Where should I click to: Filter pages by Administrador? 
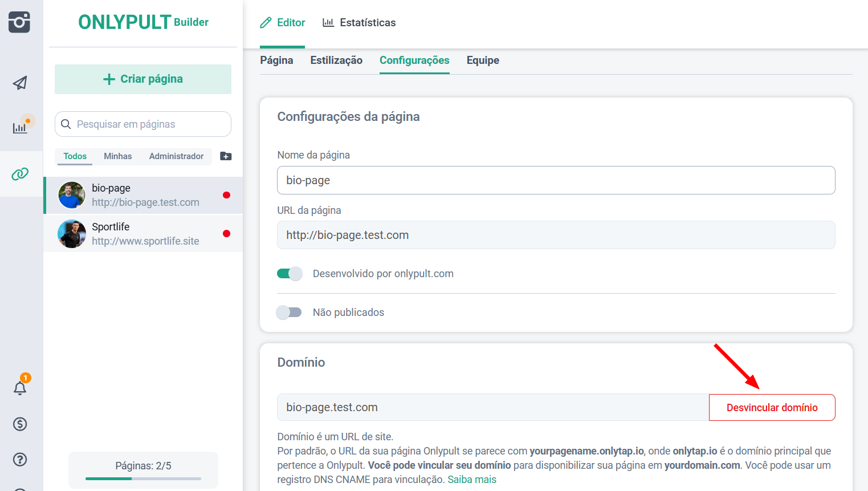point(176,156)
